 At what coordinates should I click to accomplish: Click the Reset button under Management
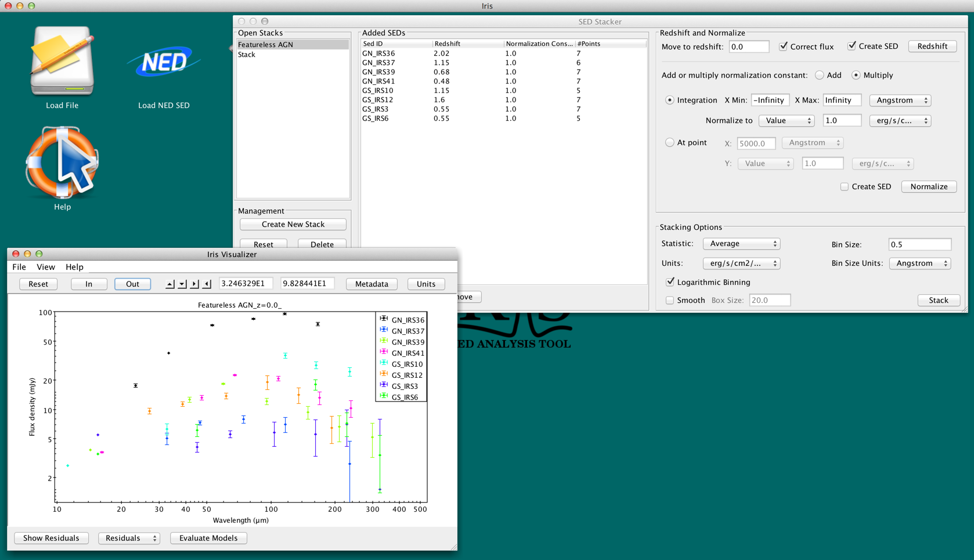coord(264,244)
